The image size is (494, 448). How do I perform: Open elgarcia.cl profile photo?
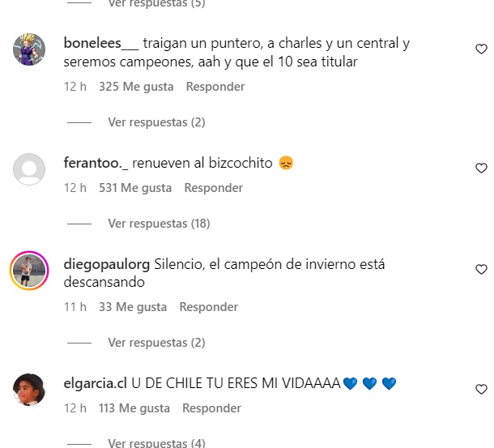click(x=29, y=390)
